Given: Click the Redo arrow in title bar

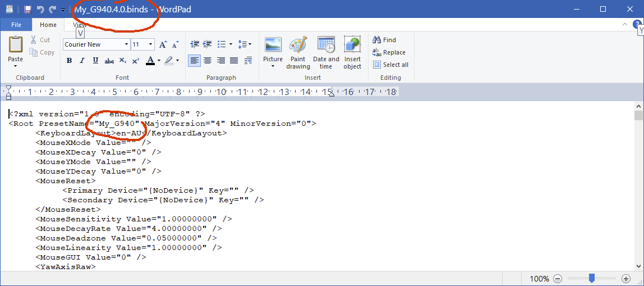Looking at the screenshot, I should click(52, 9).
